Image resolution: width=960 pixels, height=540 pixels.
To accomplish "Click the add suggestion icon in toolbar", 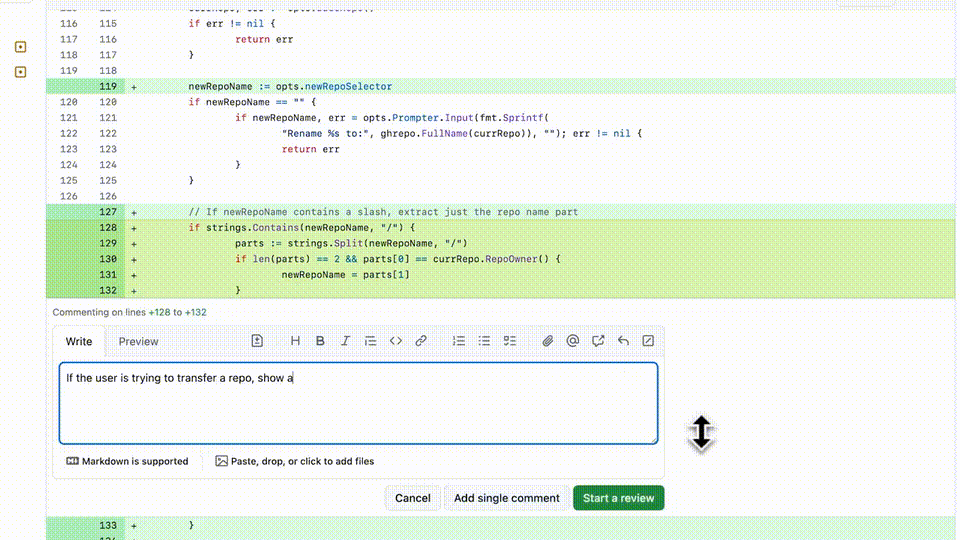I will [x=257, y=341].
